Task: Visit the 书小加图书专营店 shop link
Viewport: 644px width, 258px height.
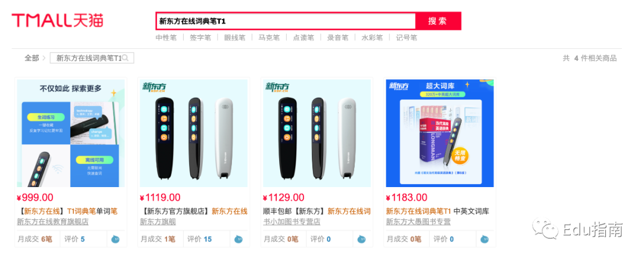Action: coord(292,222)
